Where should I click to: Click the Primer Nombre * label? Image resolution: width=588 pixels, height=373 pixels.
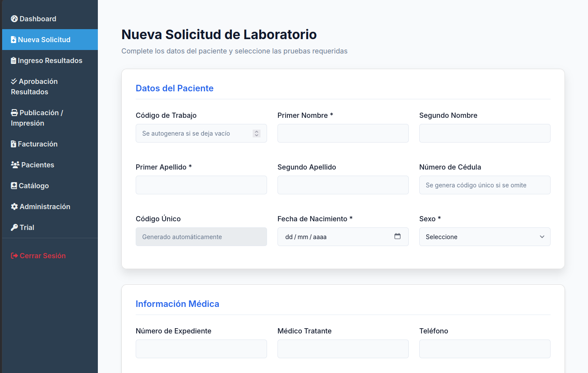coord(305,115)
